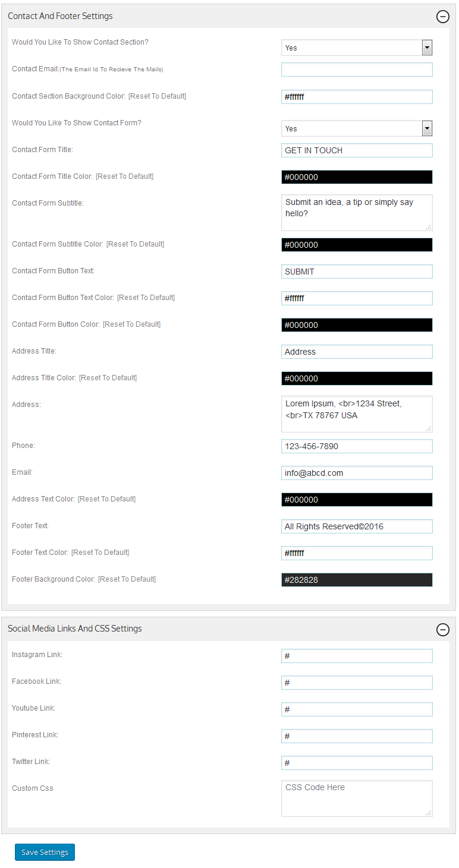This screenshot has height=868, width=459.
Task: Click the 'Would You Like To Show Contact Section?' label
Action: click(80, 42)
